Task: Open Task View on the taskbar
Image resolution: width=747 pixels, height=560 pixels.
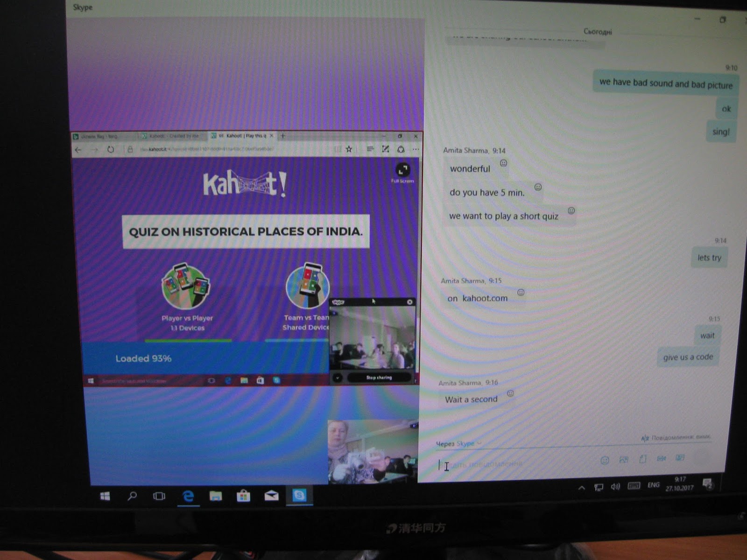Action: pos(159,496)
